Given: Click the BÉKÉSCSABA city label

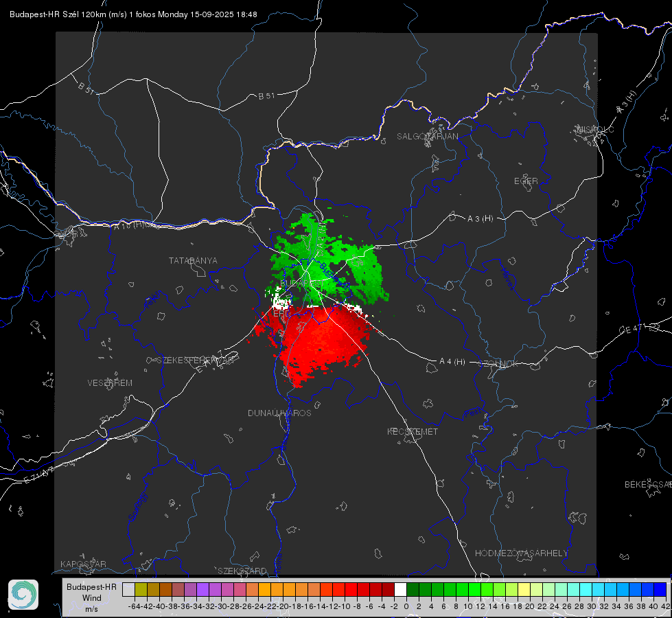Looking at the screenshot, I should [648, 485].
